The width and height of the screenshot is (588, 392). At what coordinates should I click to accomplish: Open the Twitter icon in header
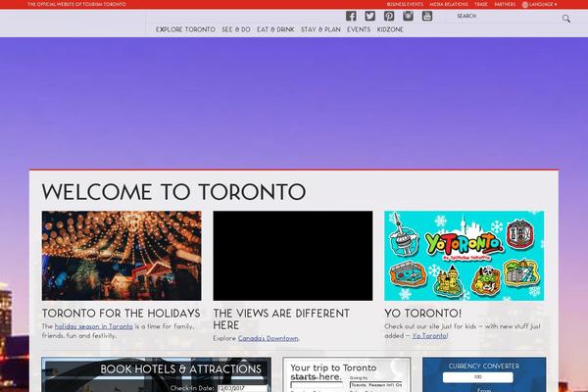[x=370, y=16]
